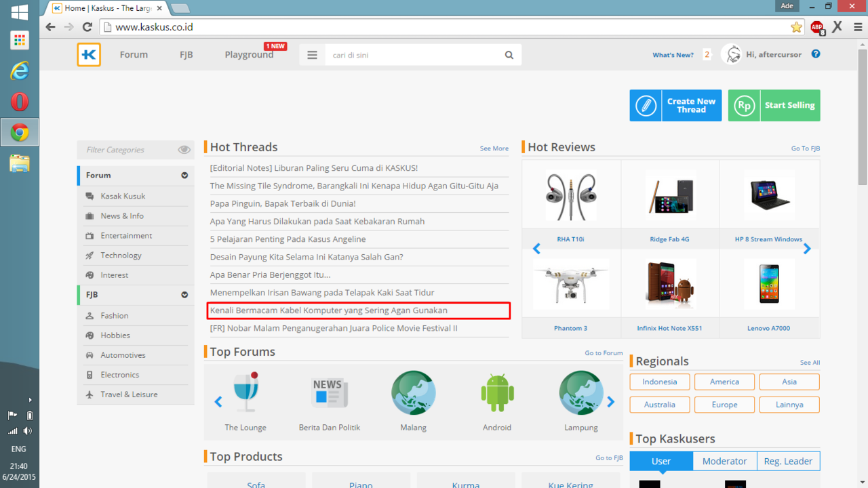Click the America regional button
Image resolution: width=868 pixels, height=488 pixels.
coord(724,382)
